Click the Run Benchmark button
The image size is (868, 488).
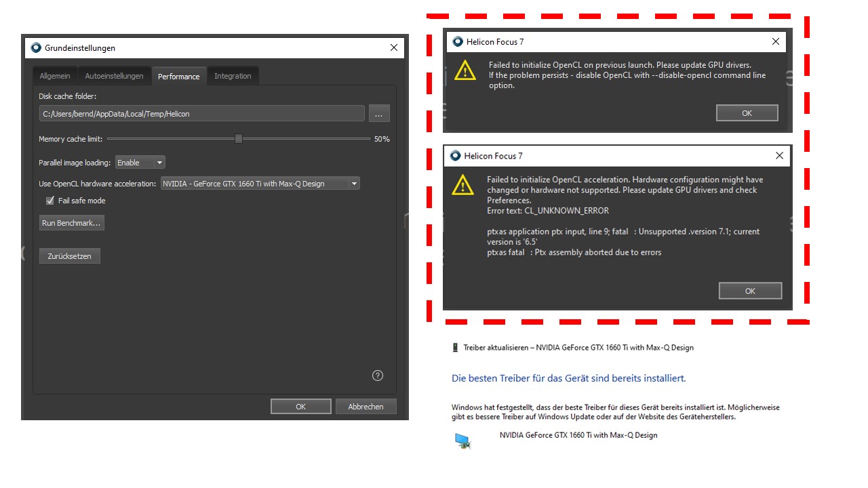pos(71,223)
